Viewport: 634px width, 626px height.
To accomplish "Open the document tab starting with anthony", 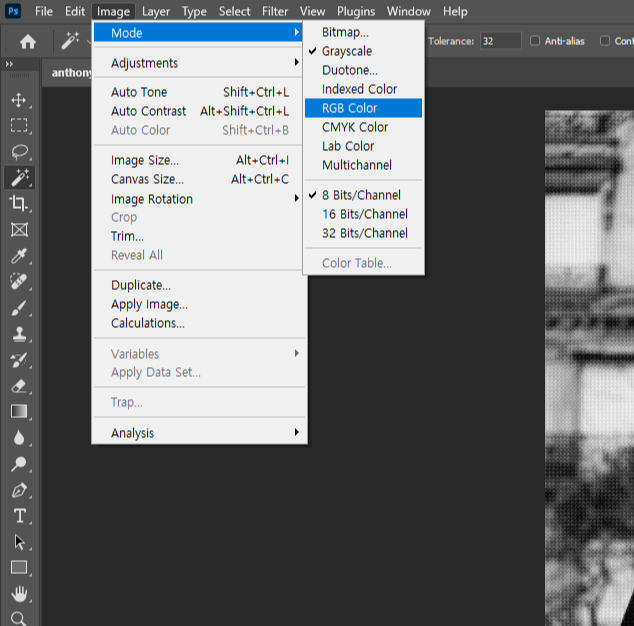I will click(x=69, y=73).
